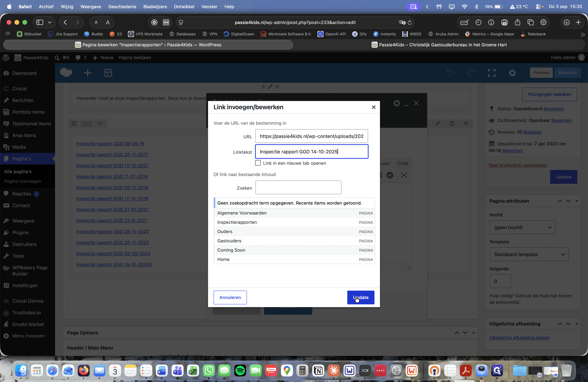Add new element with plus icon in WPBakery toolbar
588x382 pixels.
point(88,73)
